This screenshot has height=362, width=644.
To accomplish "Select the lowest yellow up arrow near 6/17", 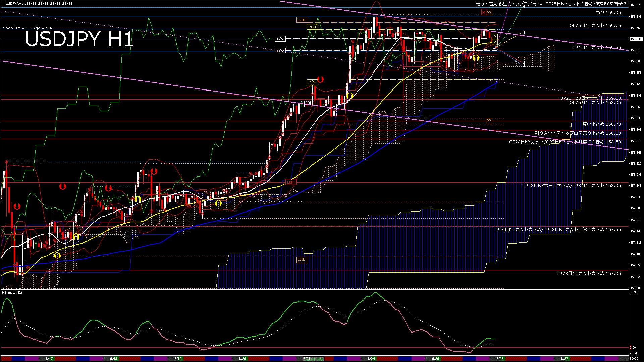I will click(x=57, y=256).
